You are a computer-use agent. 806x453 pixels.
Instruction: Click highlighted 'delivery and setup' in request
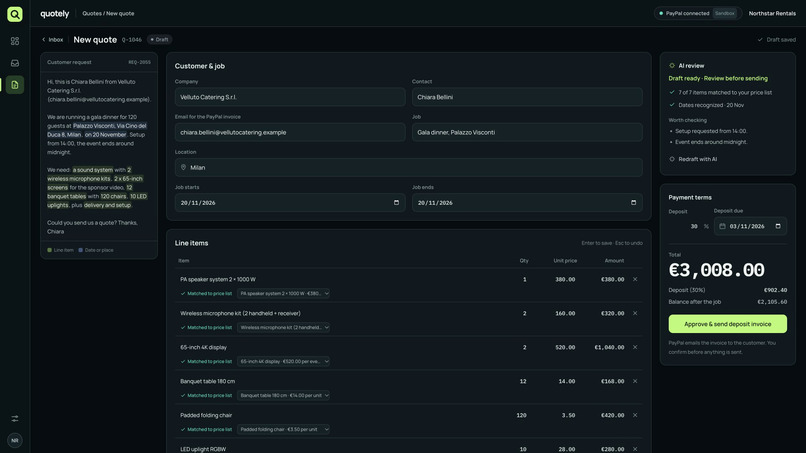107,205
